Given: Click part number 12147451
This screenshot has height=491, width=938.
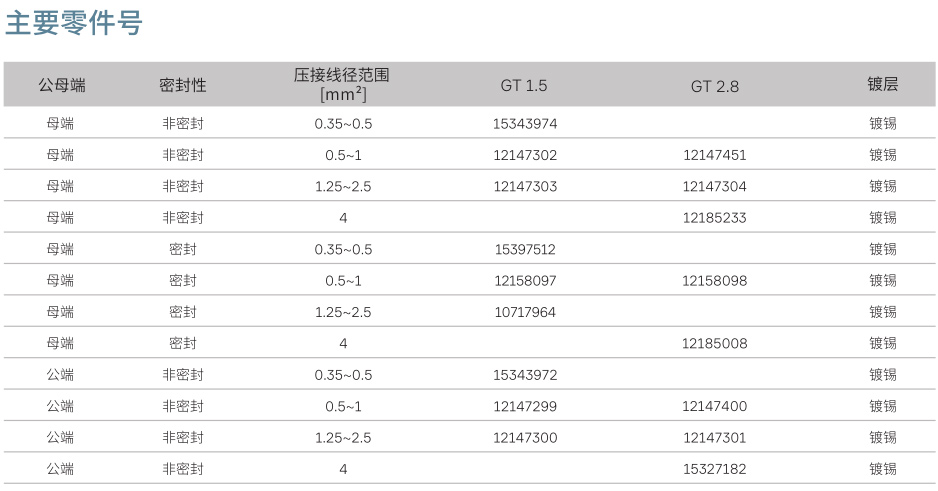Looking at the screenshot, I should 714,155.
